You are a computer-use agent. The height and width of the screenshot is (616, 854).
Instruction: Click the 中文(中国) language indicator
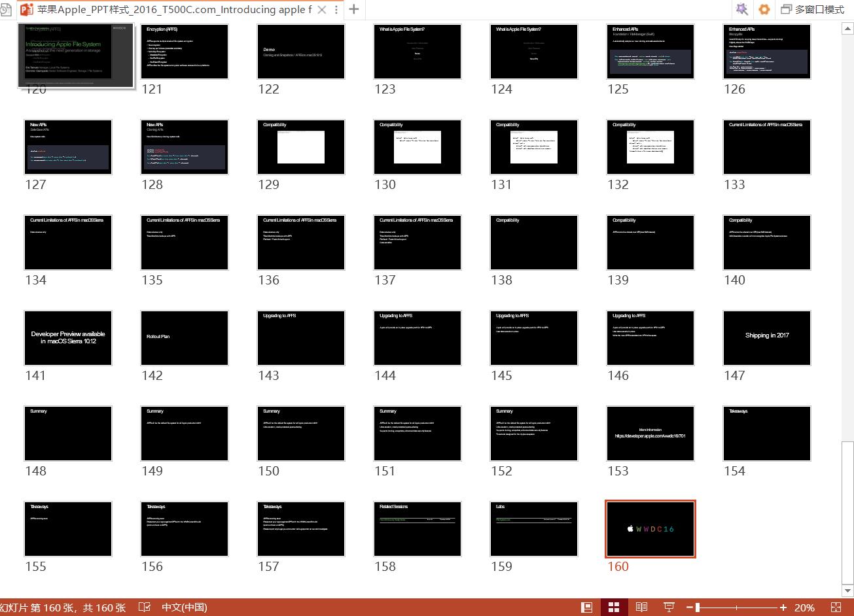pyautogui.click(x=185, y=607)
